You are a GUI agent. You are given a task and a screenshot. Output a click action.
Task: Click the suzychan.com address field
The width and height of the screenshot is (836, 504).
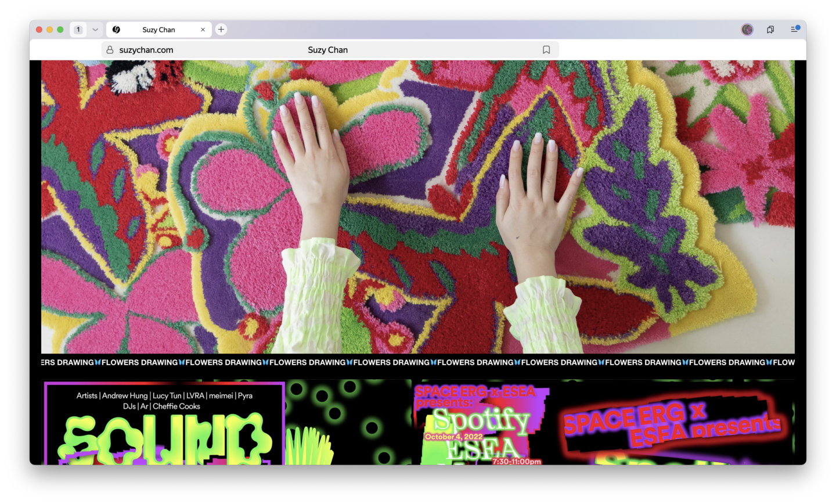coord(330,50)
